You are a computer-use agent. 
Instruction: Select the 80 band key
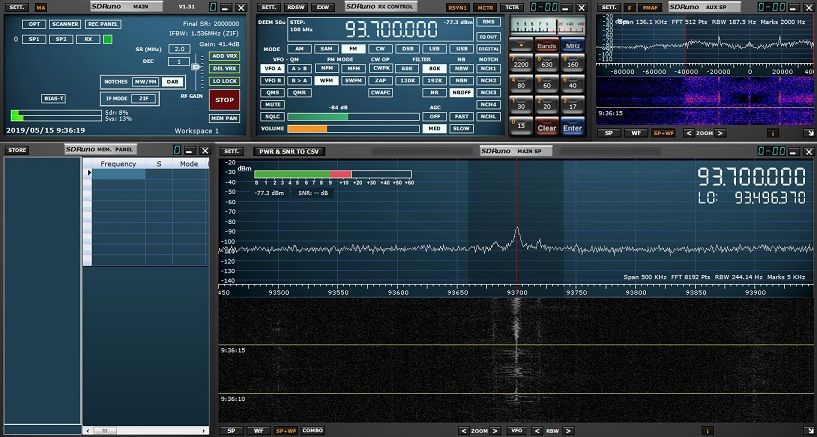(x=521, y=85)
